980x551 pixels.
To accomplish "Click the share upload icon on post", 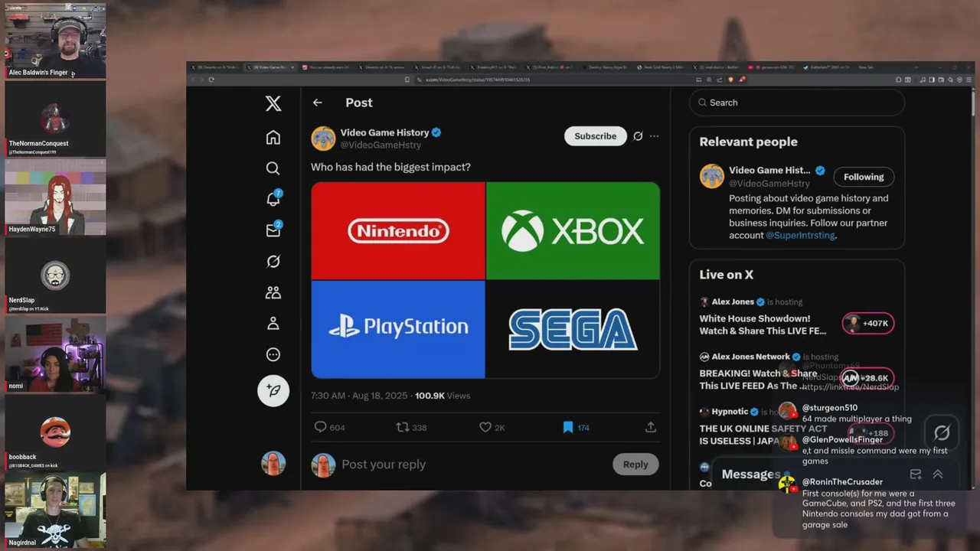I will (651, 427).
